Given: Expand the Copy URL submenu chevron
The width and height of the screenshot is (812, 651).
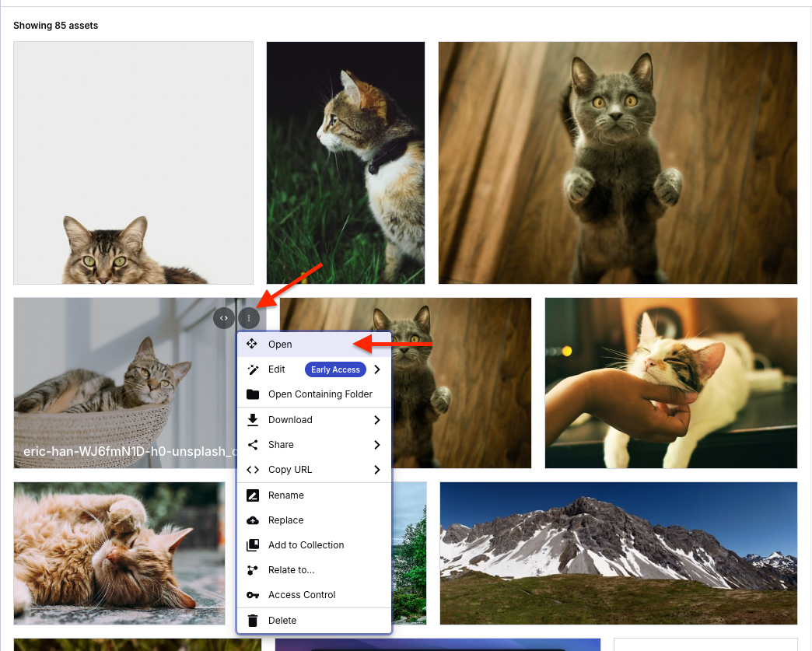Looking at the screenshot, I should [x=377, y=469].
